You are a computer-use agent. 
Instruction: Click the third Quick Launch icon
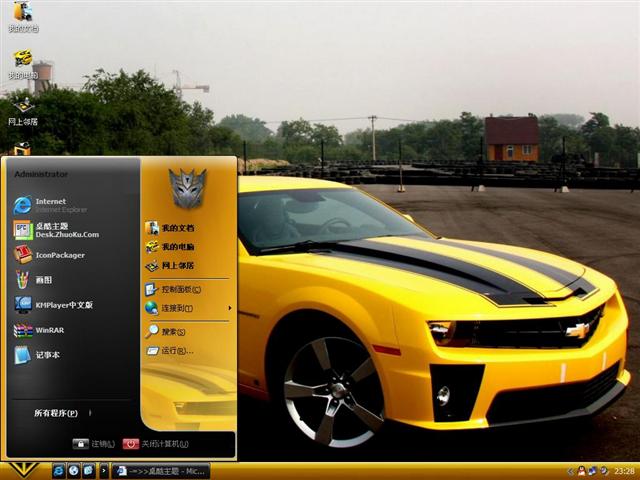pos(89,471)
